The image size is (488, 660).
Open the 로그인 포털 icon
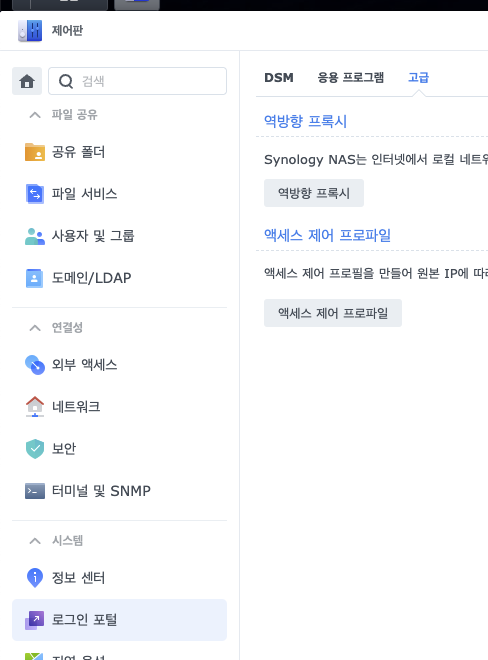pyautogui.click(x=35, y=620)
